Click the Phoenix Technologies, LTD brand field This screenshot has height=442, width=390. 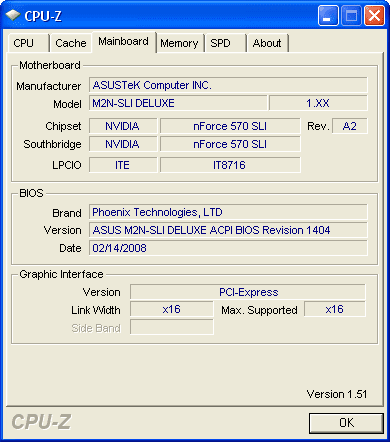click(228, 212)
